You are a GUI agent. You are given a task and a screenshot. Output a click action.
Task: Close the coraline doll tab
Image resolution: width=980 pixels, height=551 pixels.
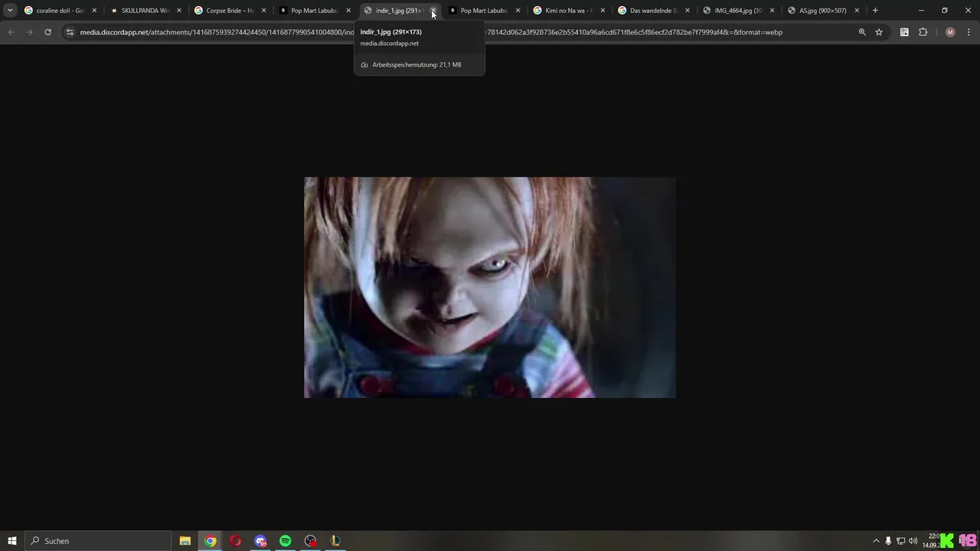pos(94,11)
